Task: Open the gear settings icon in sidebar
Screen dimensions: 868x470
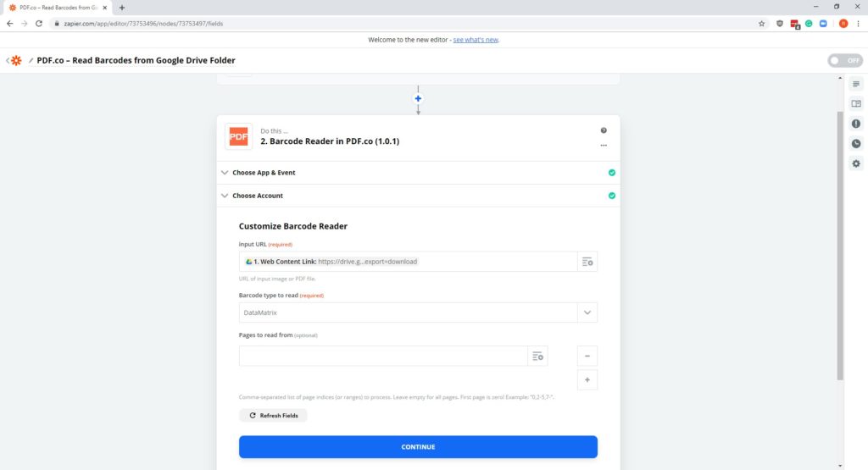Action: 856,163
